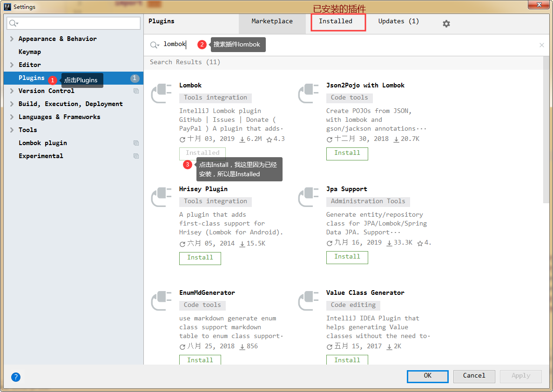This screenshot has width=553, height=392.
Task: Cancel the Settings dialog
Action: [x=474, y=376]
